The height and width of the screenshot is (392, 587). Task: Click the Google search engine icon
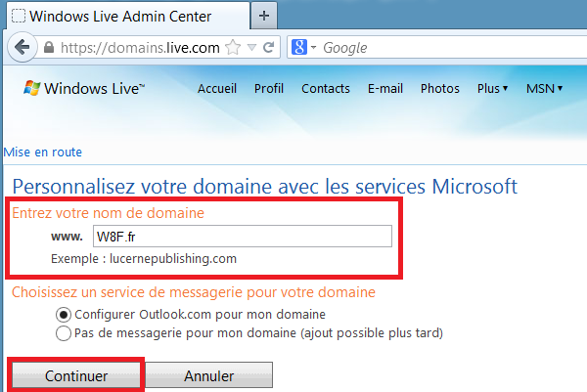[x=299, y=47]
